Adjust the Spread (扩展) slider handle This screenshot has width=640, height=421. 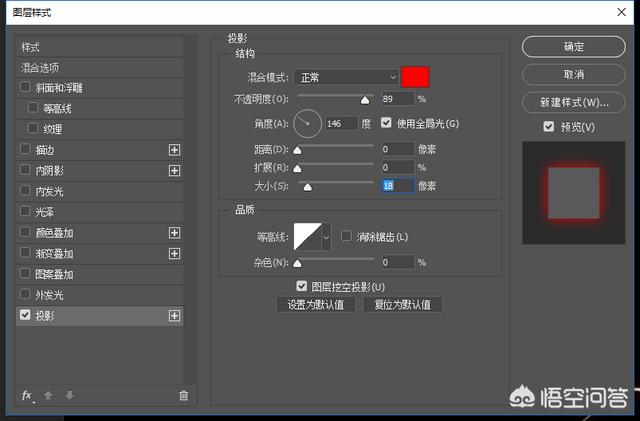click(298, 168)
